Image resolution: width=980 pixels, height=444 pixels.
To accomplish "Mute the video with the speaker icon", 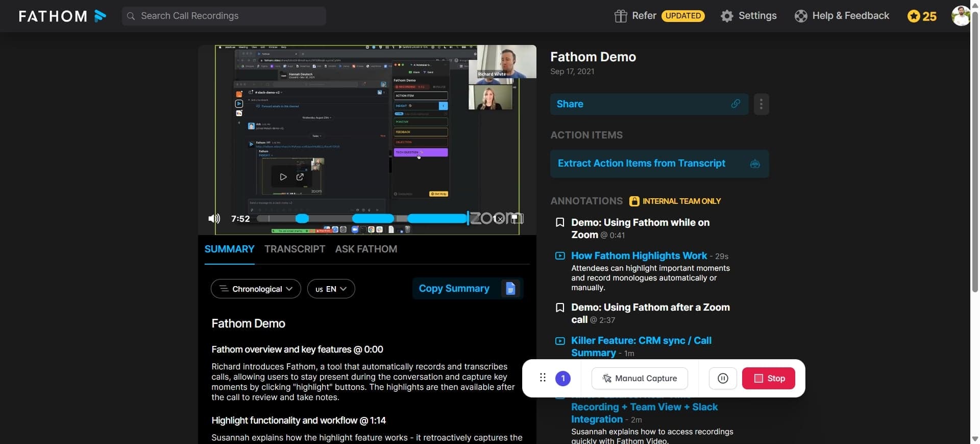I will click(x=214, y=219).
